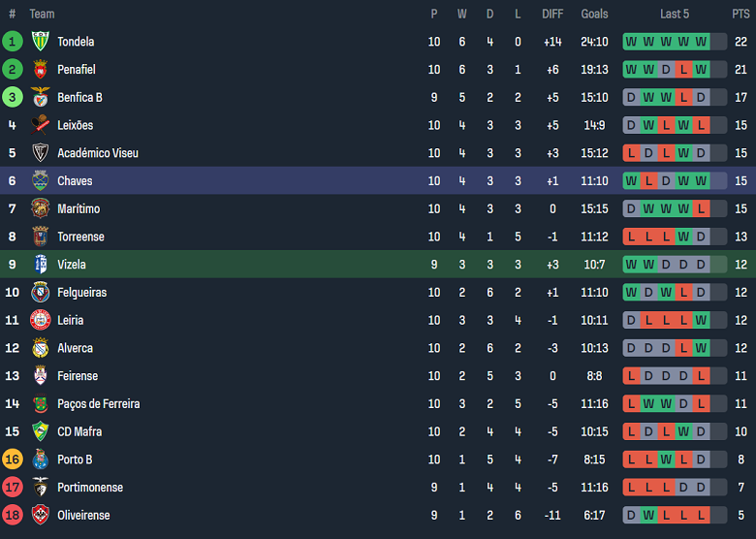
Task: Select the CD Mafra club logo
Action: (x=41, y=431)
